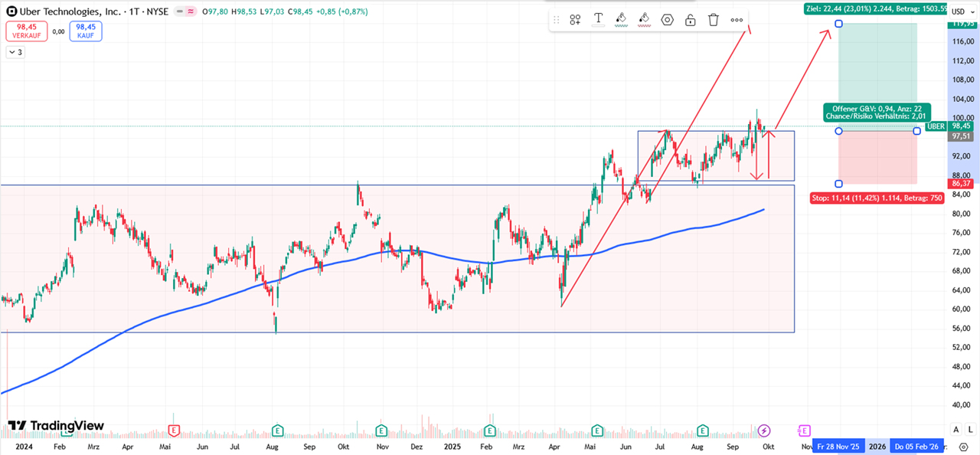Delete the drawing using trash icon
This screenshot has height=455, width=980.
click(714, 20)
